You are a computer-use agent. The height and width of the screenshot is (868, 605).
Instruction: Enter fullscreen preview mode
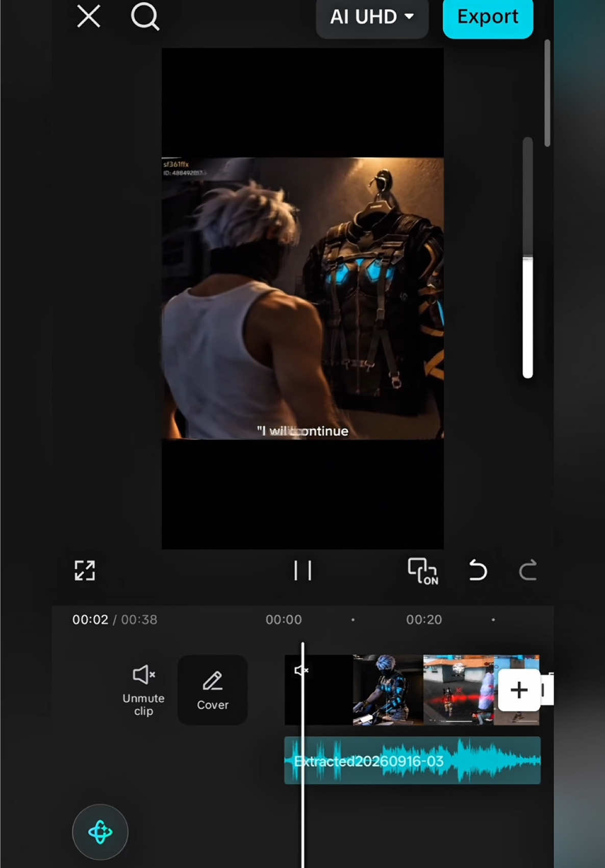pyautogui.click(x=85, y=571)
